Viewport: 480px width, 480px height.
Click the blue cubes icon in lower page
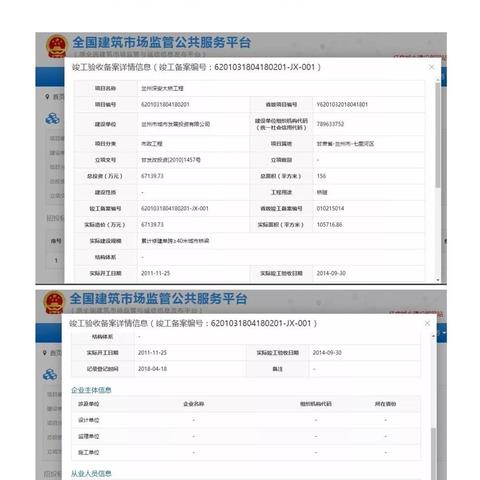[x=50, y=375]
